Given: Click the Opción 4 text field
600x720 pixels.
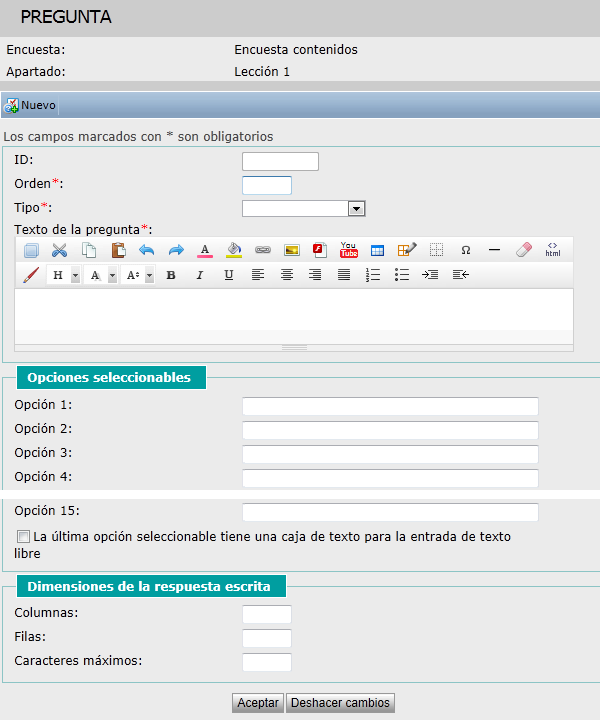Looking at the screenshot, I should pyautogui.click(x=390, y=478).
